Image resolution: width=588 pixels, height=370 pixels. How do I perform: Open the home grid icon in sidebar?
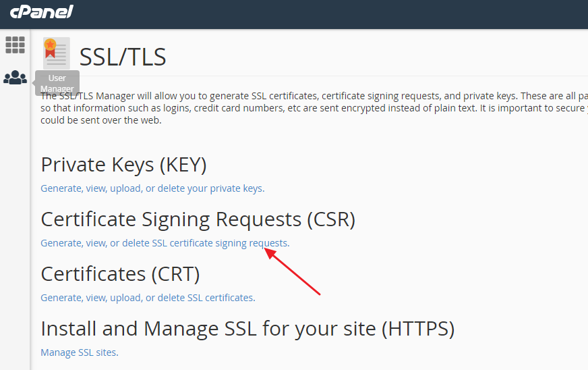click(15, 45)
